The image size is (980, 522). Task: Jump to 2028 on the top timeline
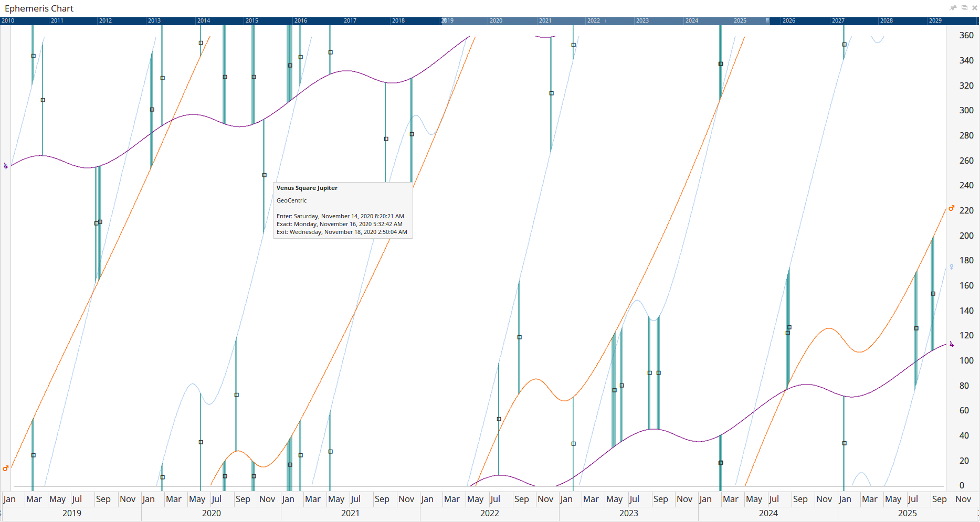(x=887, y=20)
